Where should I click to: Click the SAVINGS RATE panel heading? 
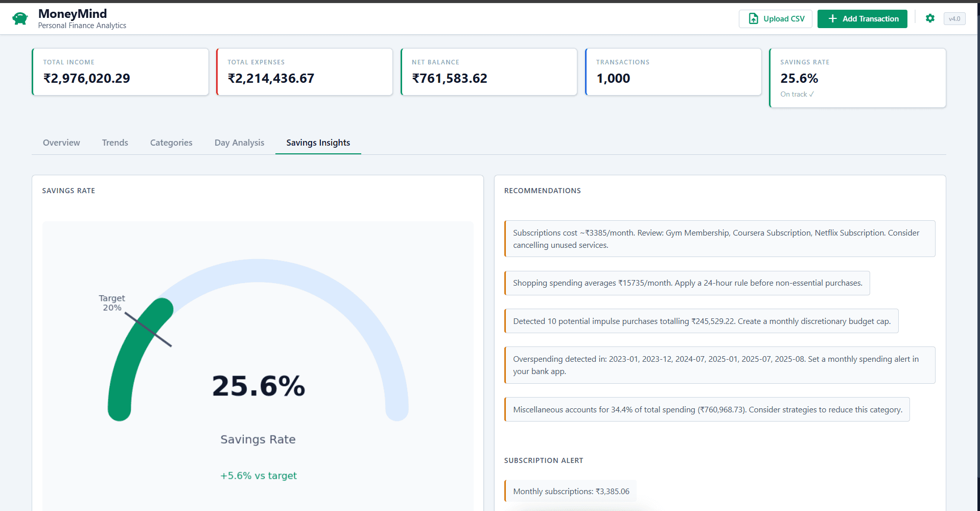tap(68, 191)
